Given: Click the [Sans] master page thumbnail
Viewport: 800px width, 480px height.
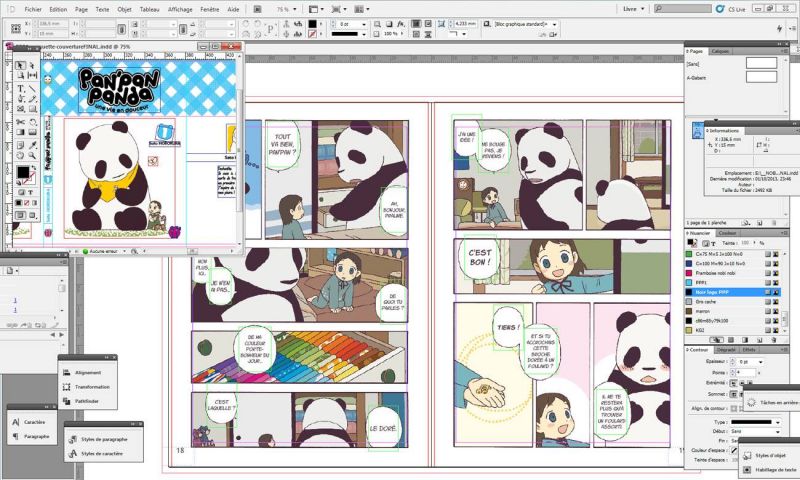Looking at the screenshot, I should [x=761, y=63].
